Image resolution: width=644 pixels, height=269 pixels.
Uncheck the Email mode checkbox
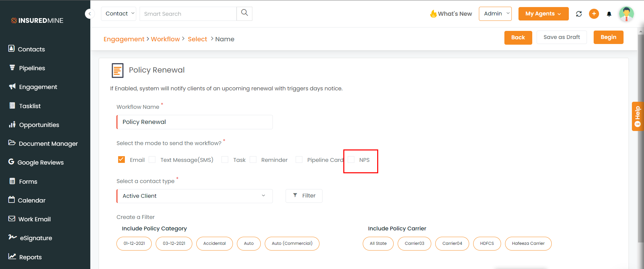pyautogui.click(x=121, y=160)
